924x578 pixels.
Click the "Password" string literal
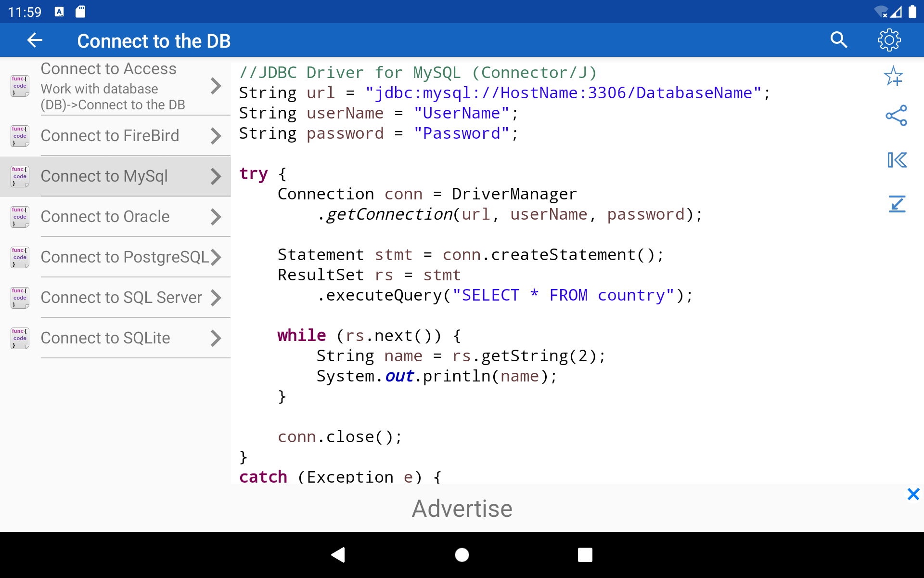point(462,133)
